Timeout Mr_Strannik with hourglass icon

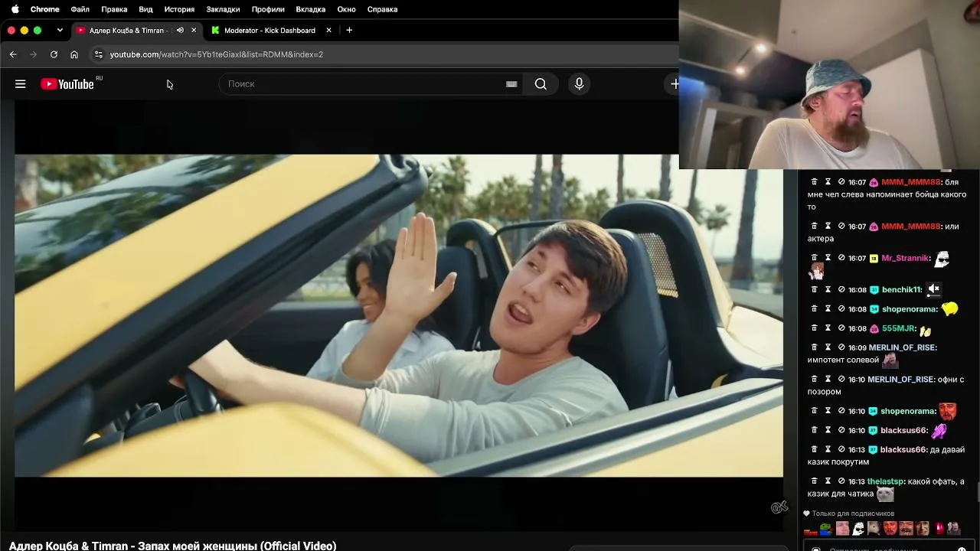click(828, 259)
